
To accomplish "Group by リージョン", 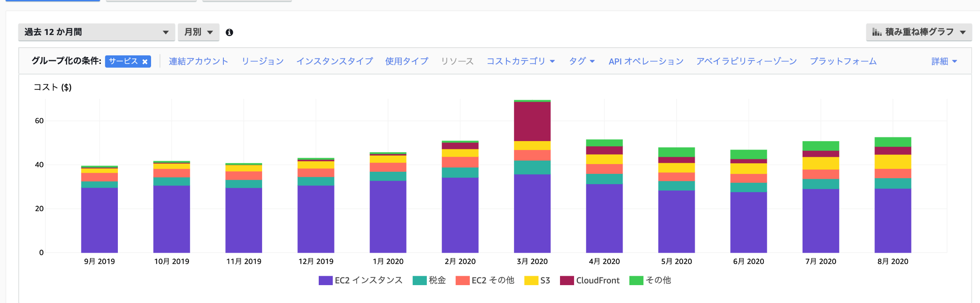I will click(263, 61).
